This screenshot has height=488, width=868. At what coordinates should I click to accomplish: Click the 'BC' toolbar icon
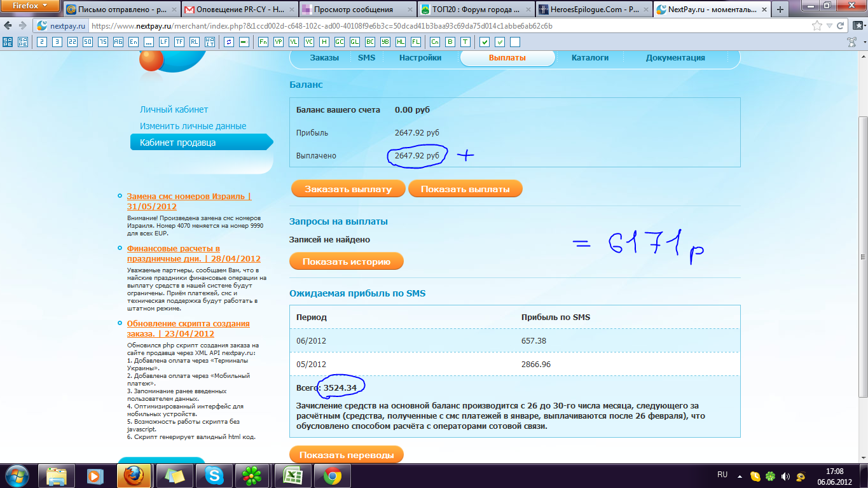coord(370,42)
